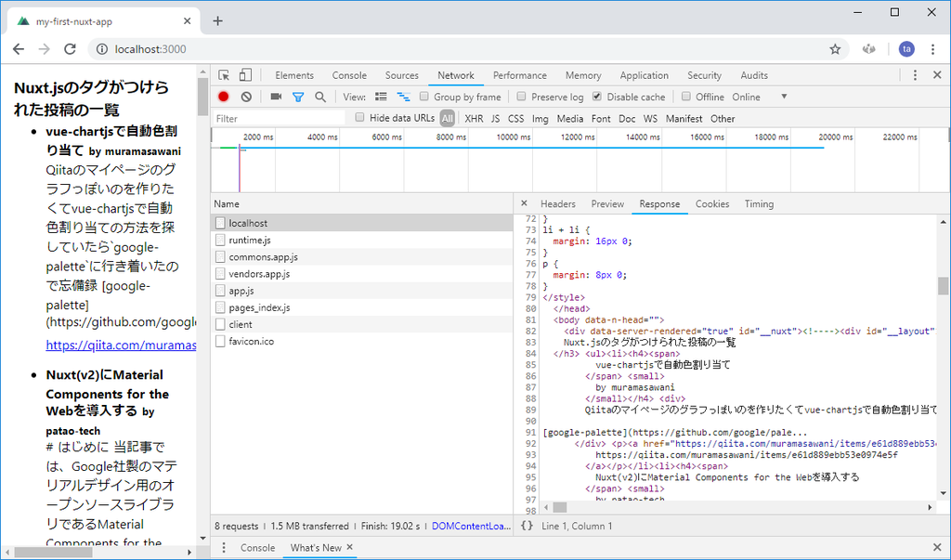This screenshot has width=951, height=560.
Task: Click the DOMContentLoaded status link
Action: coord(471,526)
